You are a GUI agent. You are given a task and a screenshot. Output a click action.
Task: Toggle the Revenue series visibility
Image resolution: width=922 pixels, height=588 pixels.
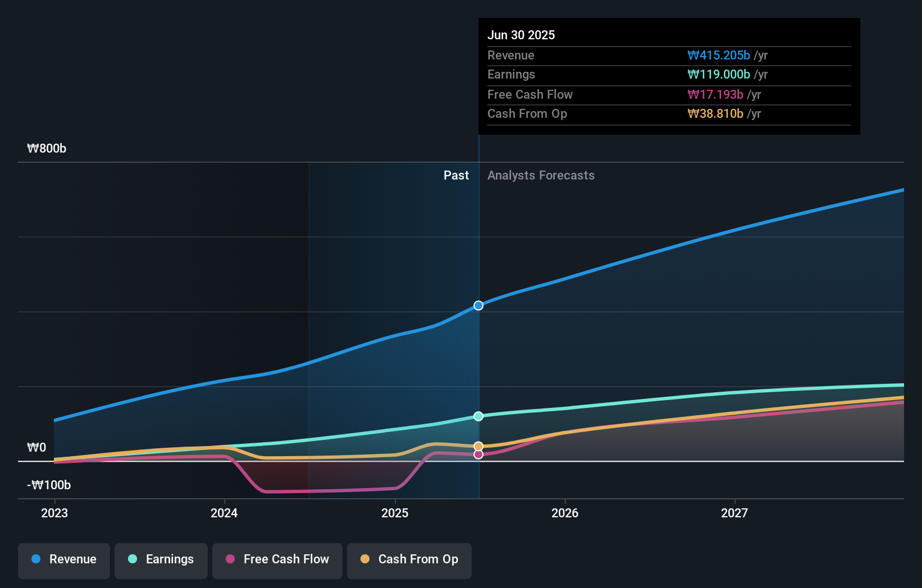pos(63,559)
